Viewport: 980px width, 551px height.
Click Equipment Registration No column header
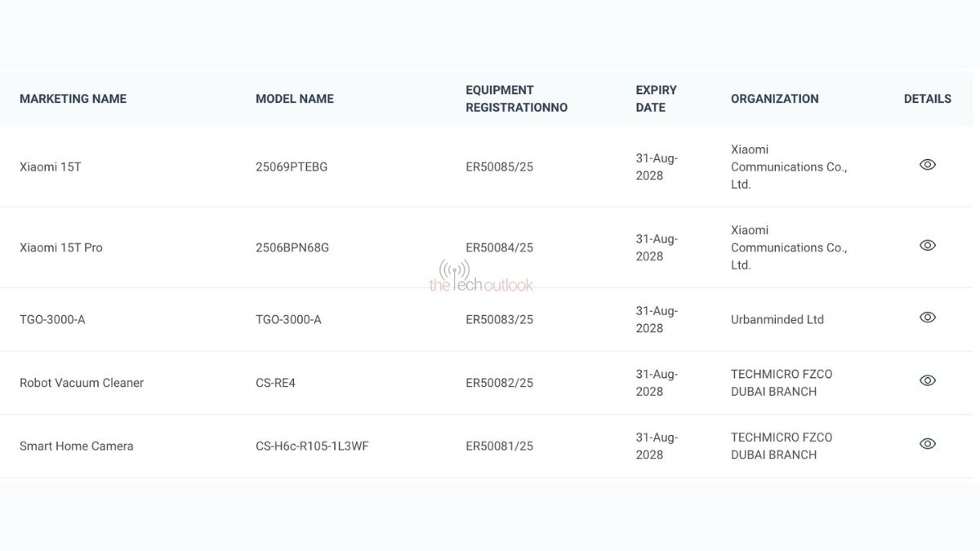point(516,99)
